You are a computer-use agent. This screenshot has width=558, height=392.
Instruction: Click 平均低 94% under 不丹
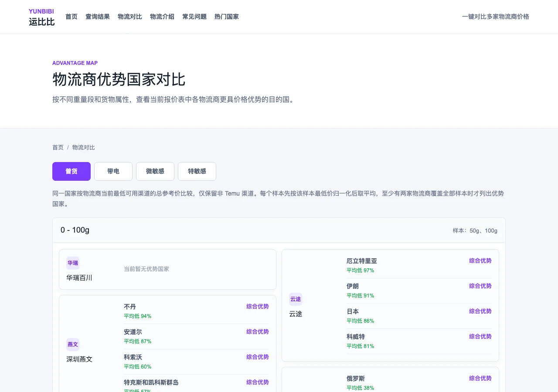click(138, 316)
